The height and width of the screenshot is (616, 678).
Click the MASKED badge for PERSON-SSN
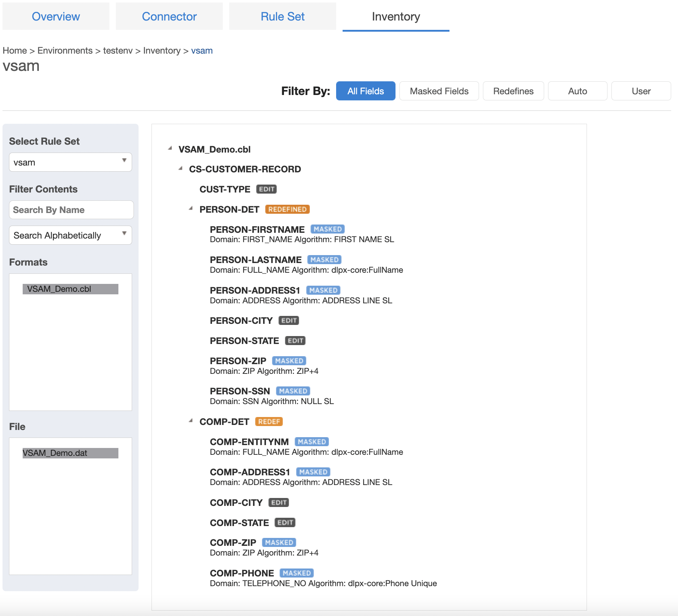point(293,391)
